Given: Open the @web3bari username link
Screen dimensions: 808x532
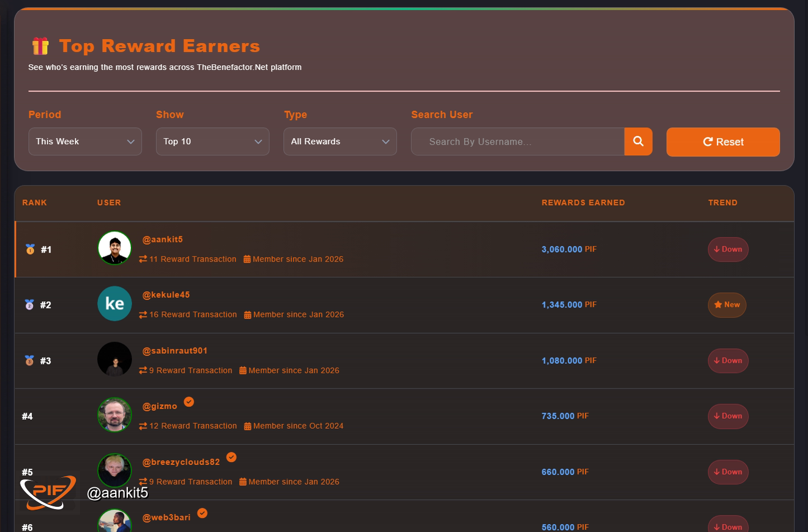Looking at the screenshot, I should [x=167, y=517].
